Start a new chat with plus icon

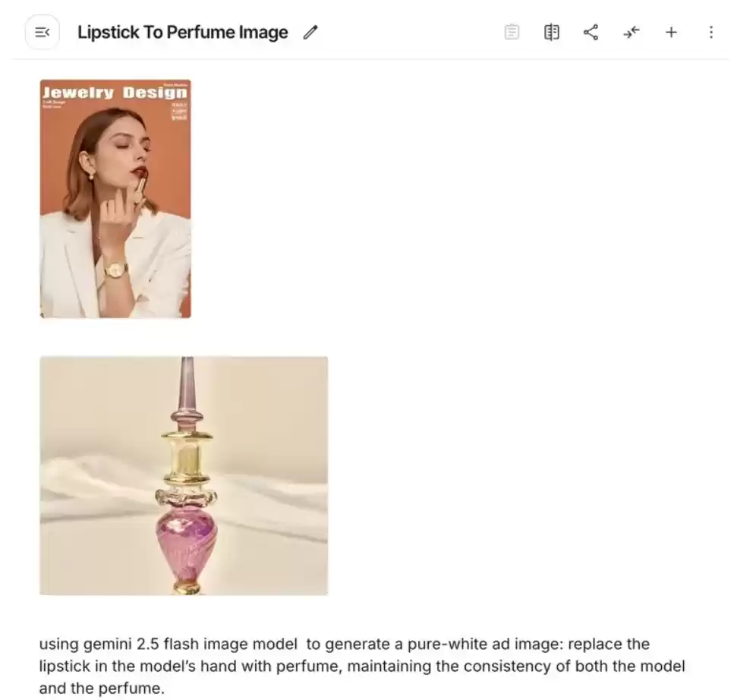(x=671, y=33)
